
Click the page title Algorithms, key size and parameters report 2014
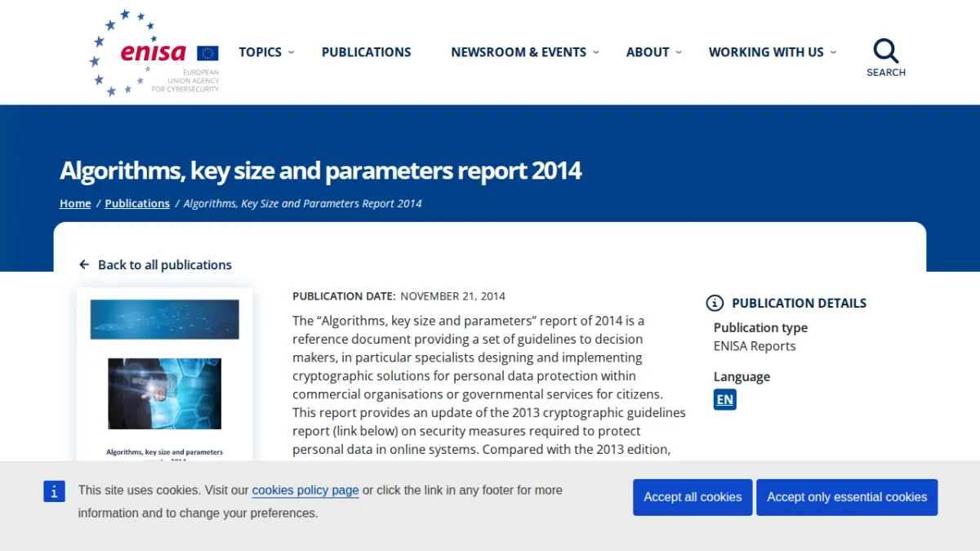321,171
